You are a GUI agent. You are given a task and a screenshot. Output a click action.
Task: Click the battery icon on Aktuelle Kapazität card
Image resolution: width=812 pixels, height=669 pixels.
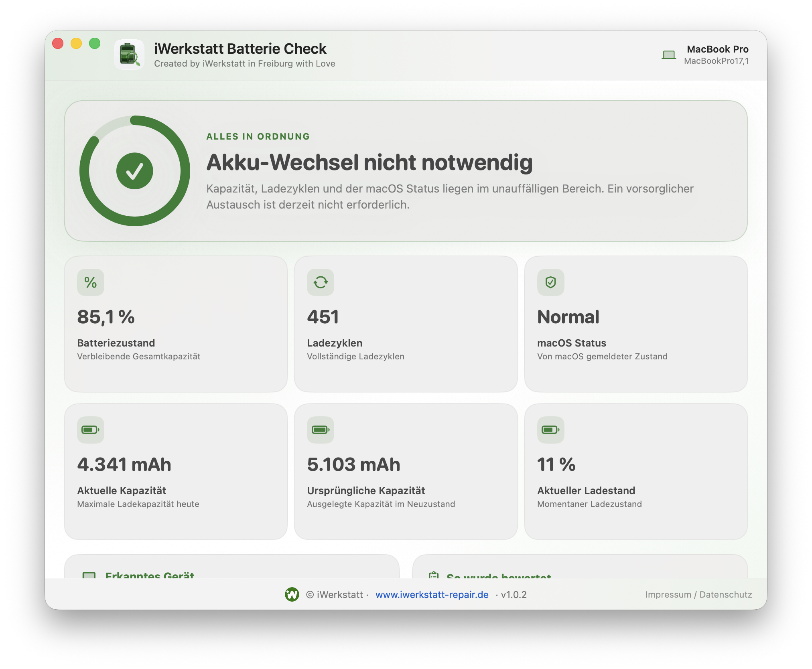(x=91, y=430)
